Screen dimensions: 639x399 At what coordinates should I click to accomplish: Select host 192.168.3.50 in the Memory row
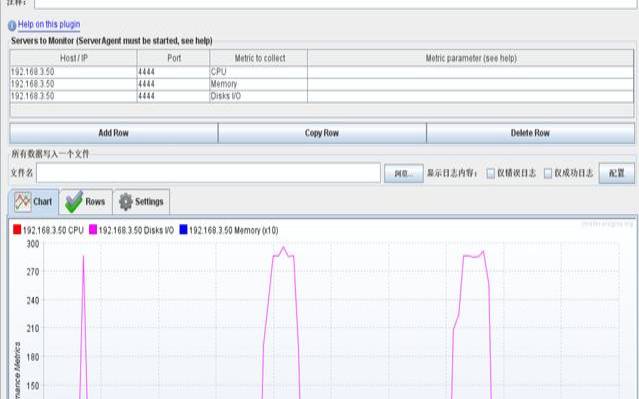click(x=73, y=84)
